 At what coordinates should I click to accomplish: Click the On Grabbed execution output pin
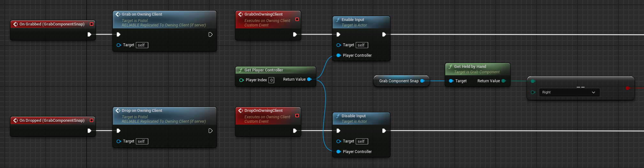[89, 34]
